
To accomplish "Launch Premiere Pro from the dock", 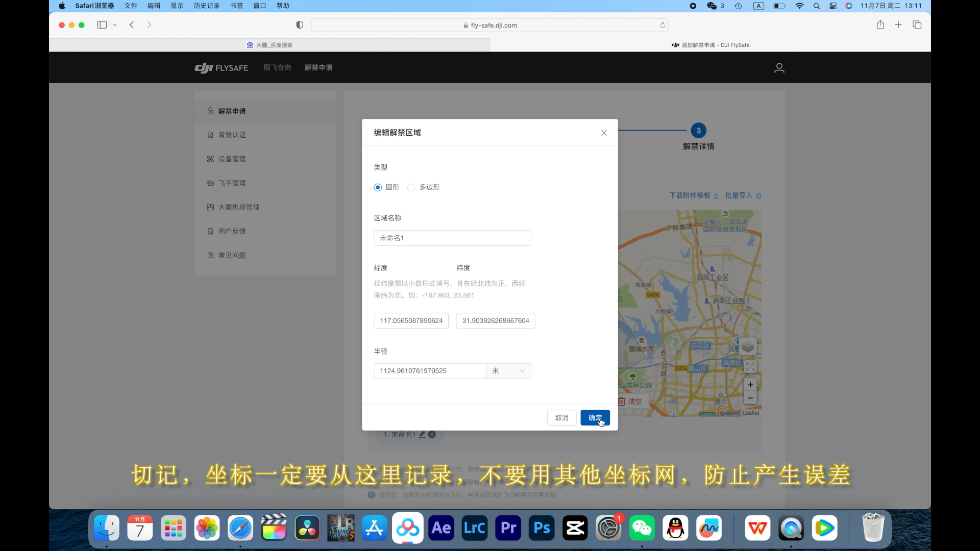I will pos(508,528).
